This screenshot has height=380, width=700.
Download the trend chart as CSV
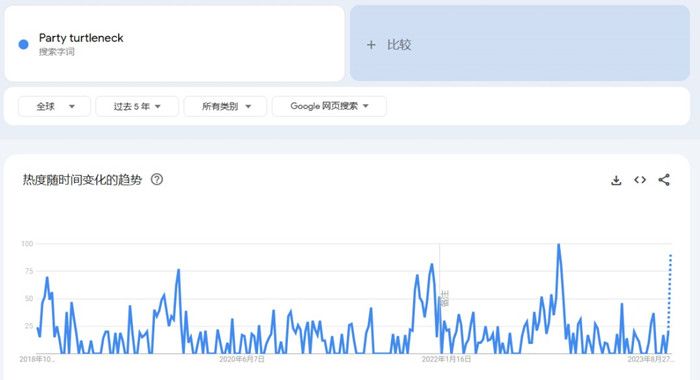pos(616,180)
